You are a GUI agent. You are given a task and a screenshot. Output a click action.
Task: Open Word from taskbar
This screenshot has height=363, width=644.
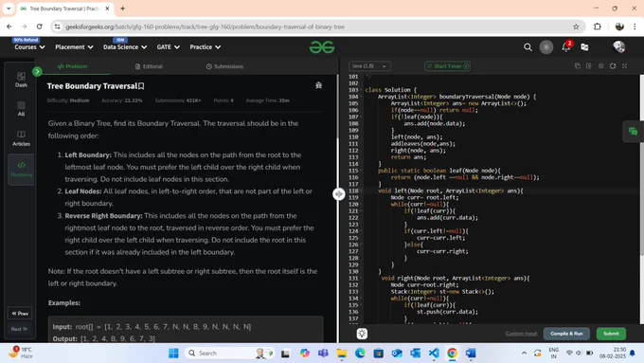point(471,354)
